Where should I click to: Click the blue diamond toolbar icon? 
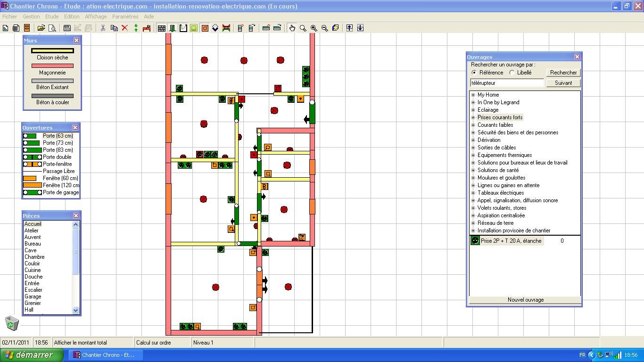point(215,28)
